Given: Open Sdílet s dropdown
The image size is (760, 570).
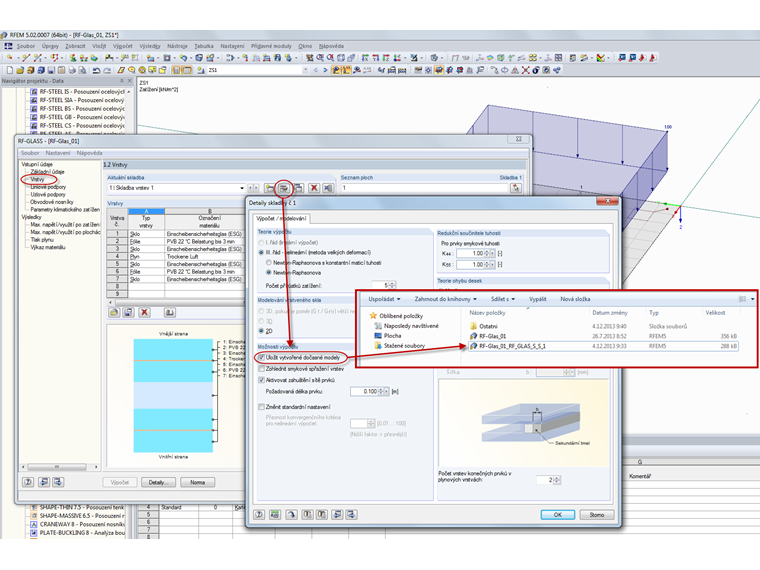Looking at the screenshot, I should [x=503, y=299].
